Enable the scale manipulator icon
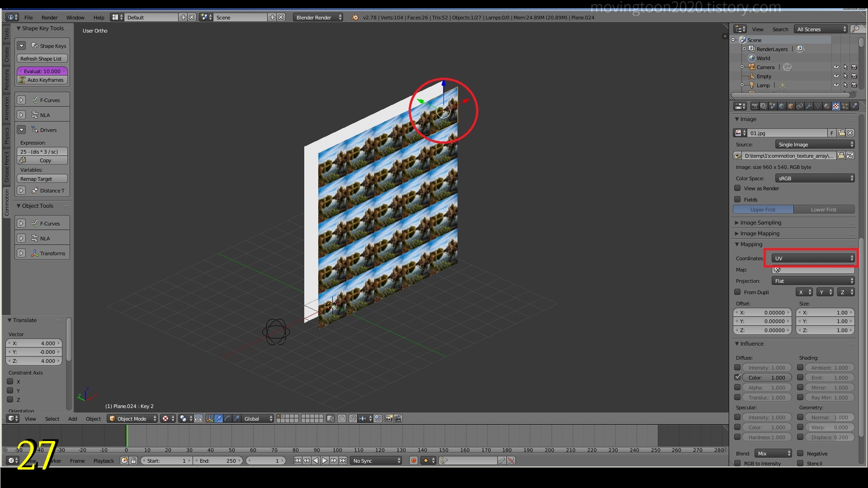 point(237,418)
